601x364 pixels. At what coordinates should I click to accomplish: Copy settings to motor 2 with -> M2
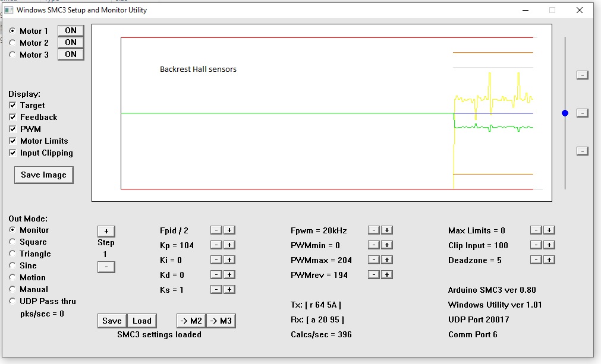(190, 321)
